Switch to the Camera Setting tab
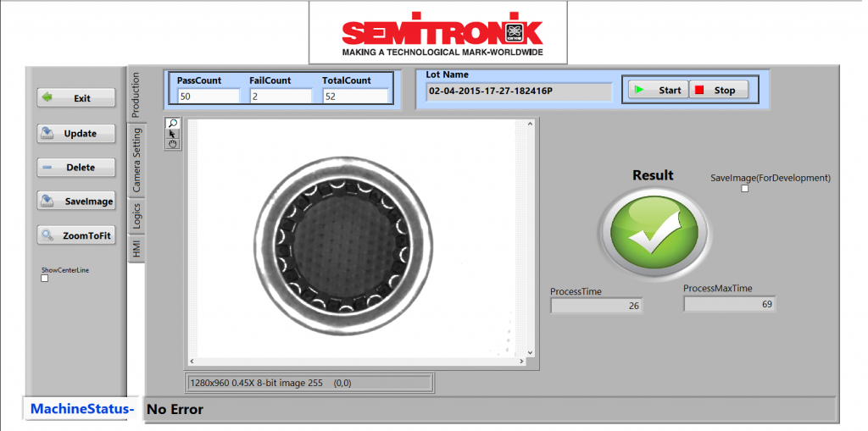This screenshot has width=868, height=431. [x=136, y=159]
